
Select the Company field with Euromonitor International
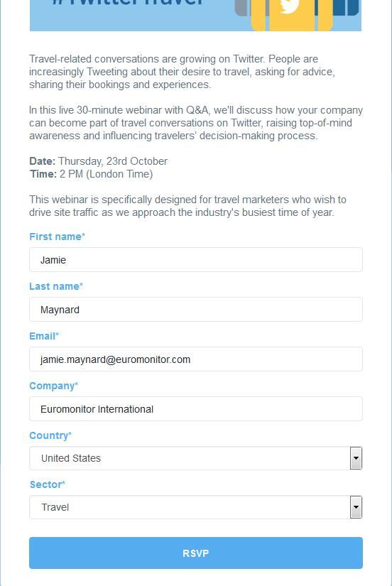click(x=196, y=409)
